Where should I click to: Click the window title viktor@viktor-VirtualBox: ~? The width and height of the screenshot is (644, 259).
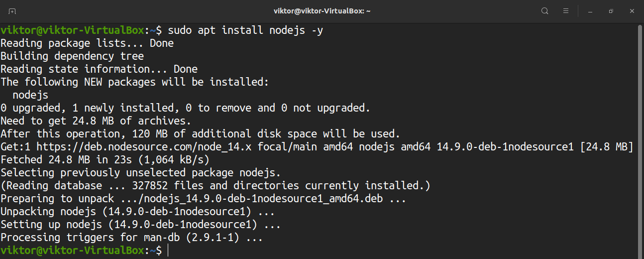click(322, 11)
